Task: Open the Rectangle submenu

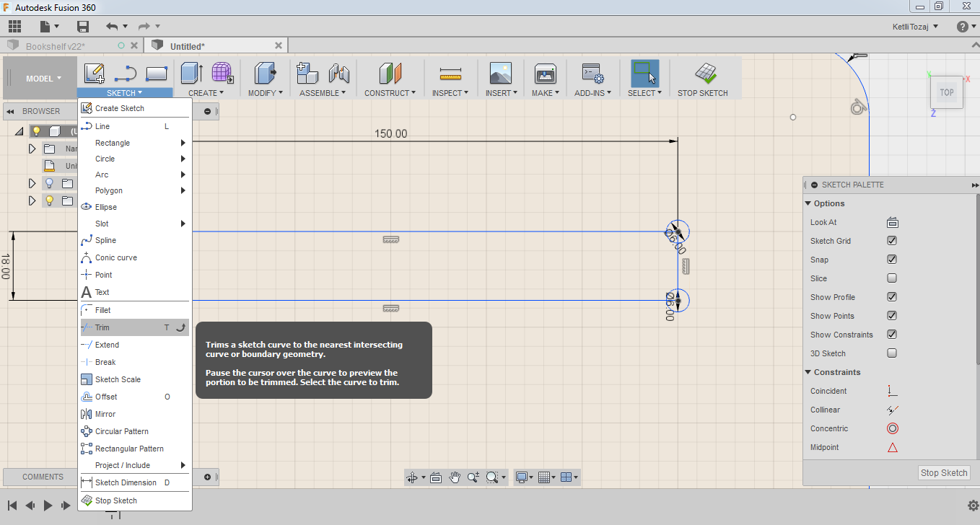Action: point(135,143)
